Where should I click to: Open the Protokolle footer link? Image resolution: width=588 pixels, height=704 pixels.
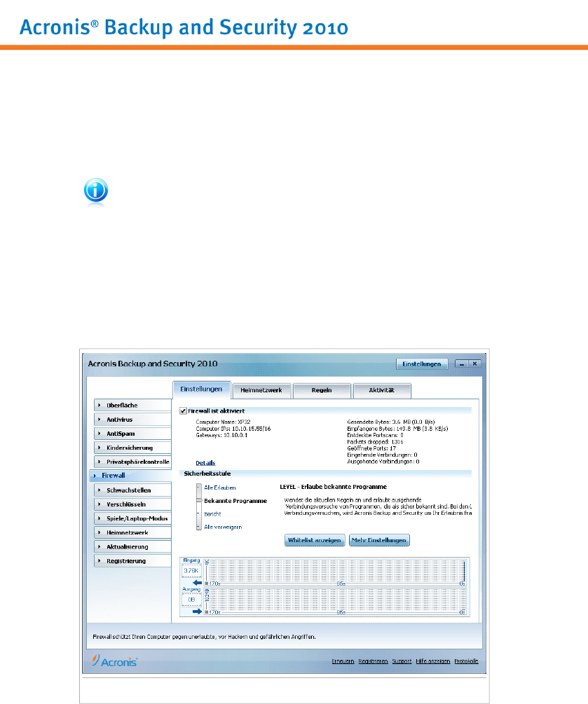click(x=466, y=661)
